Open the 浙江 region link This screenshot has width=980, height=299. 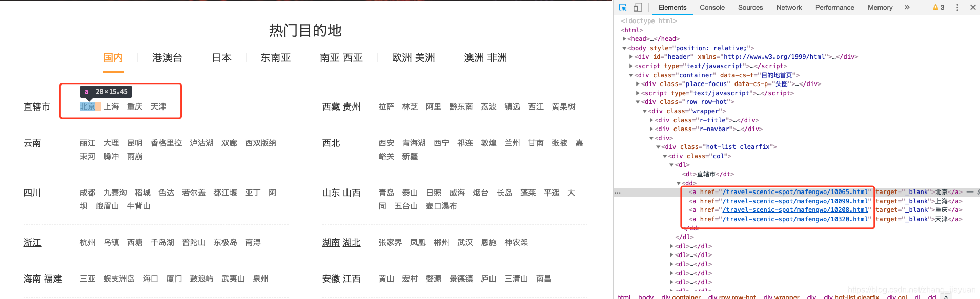32,243
